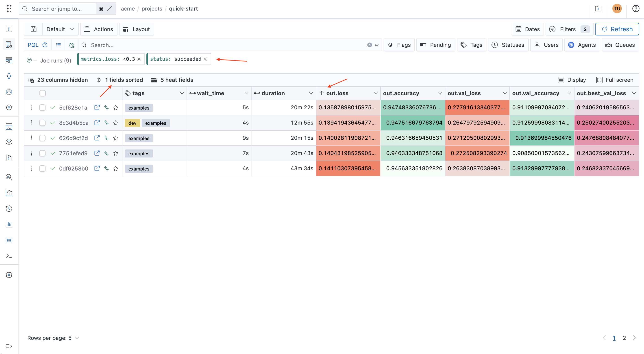Click the live refresh toggle icon

(72, 45)
